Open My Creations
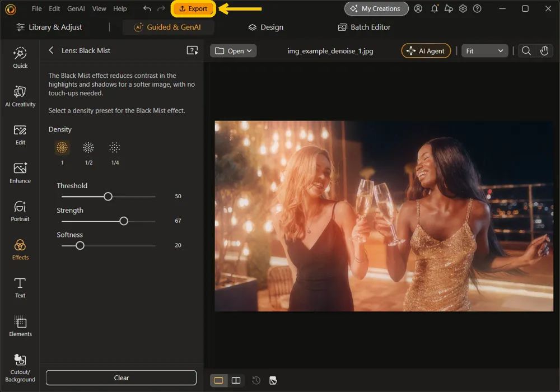This screenshot has height=392, width=560. [376, 8]
